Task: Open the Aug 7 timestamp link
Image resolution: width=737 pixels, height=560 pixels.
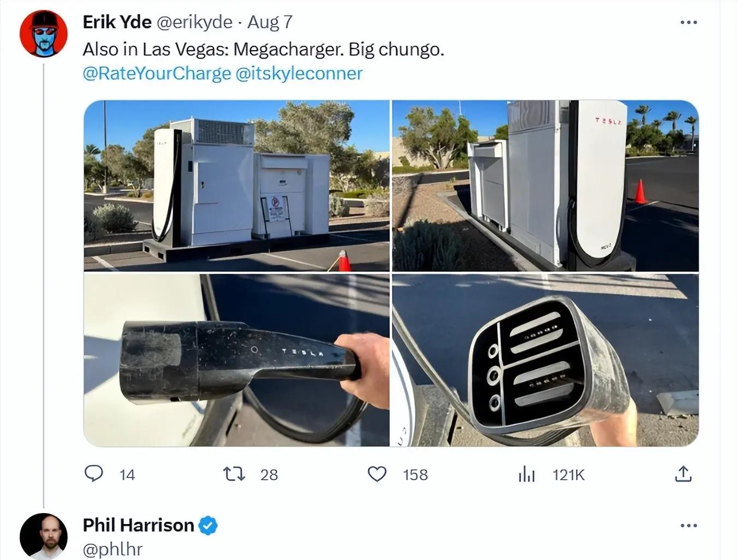Action: coord(270,22)
